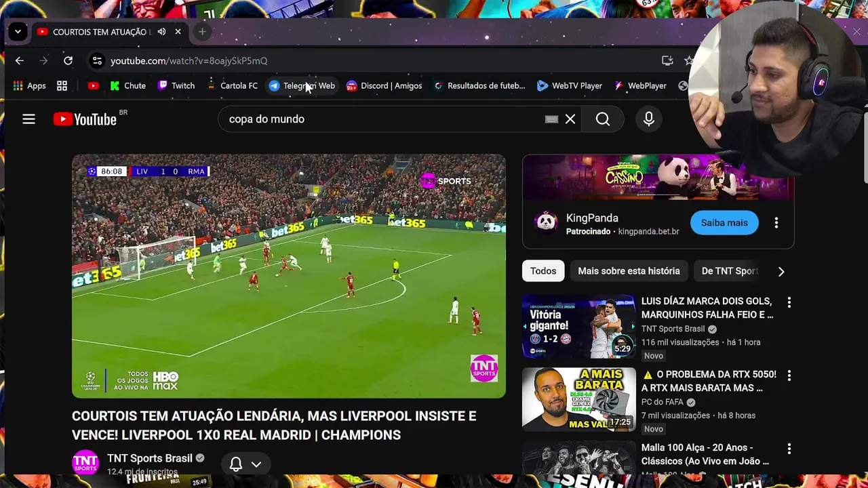Go back to the previous page
Screen dimensions: 868x488
(x=19, y=61)
